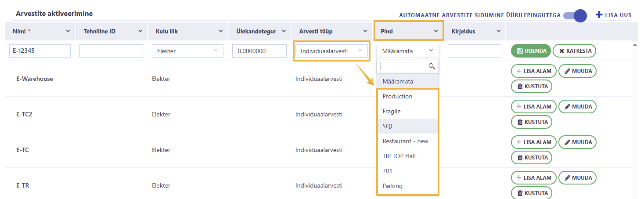Click the trash KUSTUTA icon for E-TC2
This screenshot has width=644, height=199.
[520, 122]
